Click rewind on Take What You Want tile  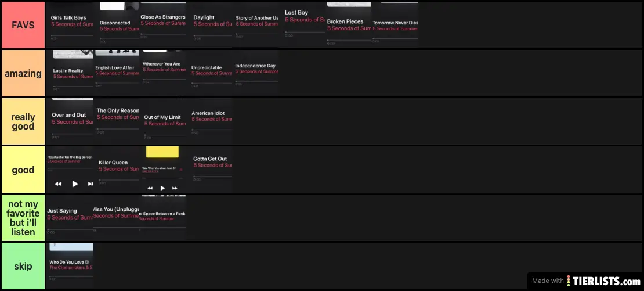(150, 188)
